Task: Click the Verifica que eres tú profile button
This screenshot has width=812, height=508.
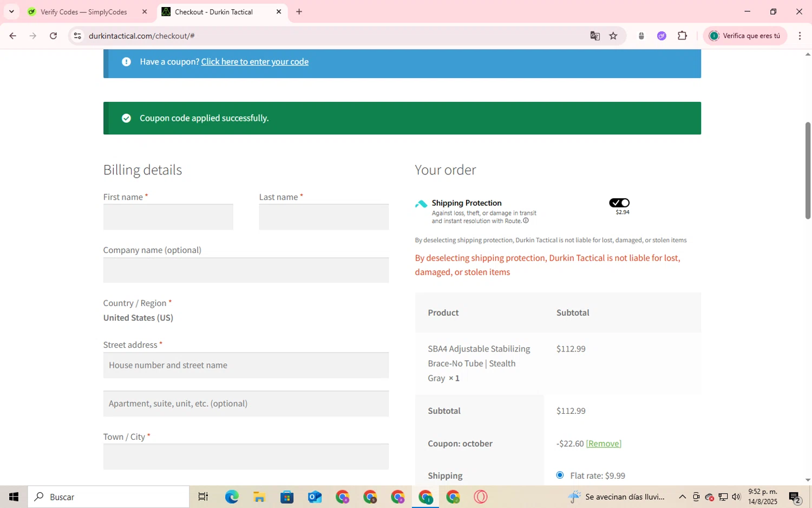Action: [x=745, y=36]
